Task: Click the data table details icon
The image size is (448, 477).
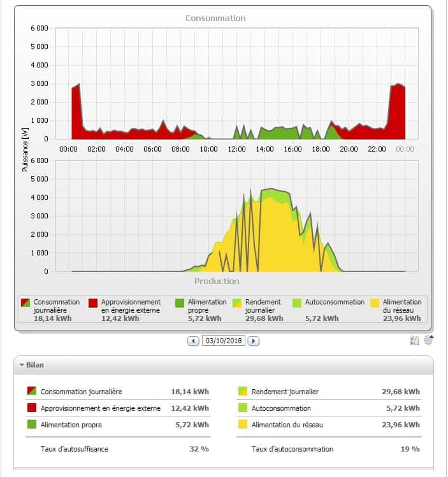Action: point(415,341)
